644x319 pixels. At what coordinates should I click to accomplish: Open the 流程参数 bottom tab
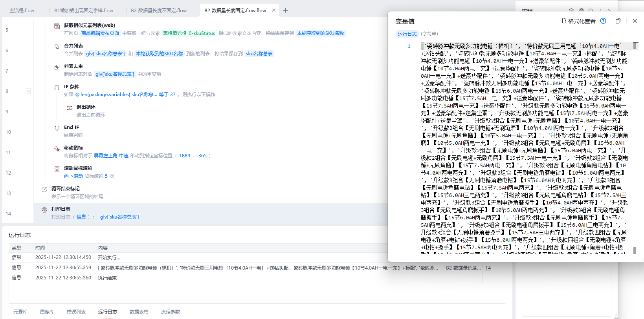pyautogui.click(x=171, y=312)
